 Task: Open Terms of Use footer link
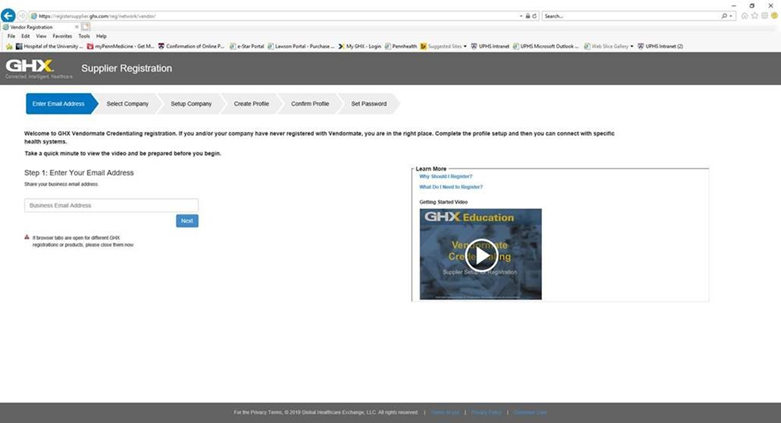coord(445,413)
